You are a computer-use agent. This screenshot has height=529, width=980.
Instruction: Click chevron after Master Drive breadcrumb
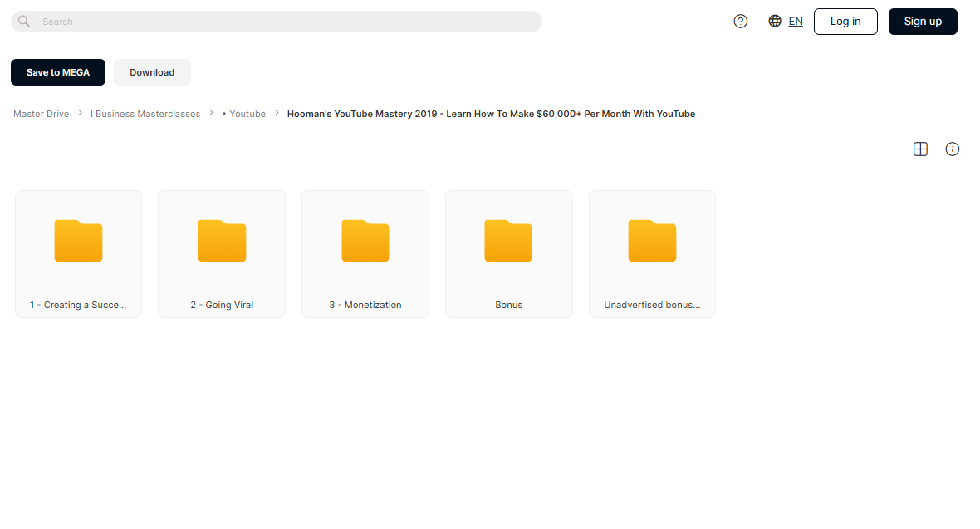80,113
